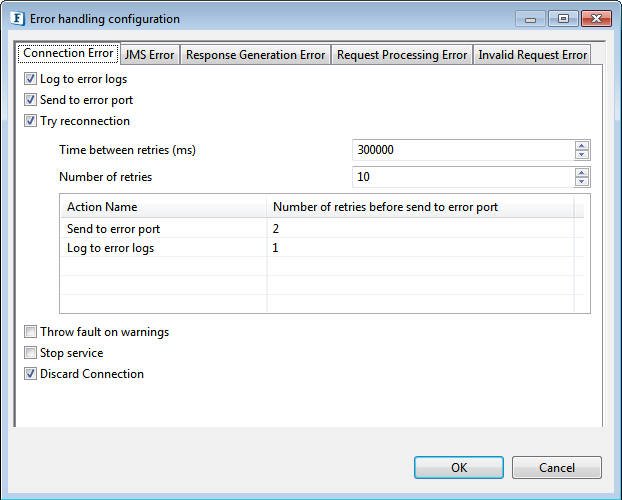Viewport: 622px width, 500px height.
Task: Open the Response Generation Error tab
Action: pyautogui.click(x=255, y=55)
